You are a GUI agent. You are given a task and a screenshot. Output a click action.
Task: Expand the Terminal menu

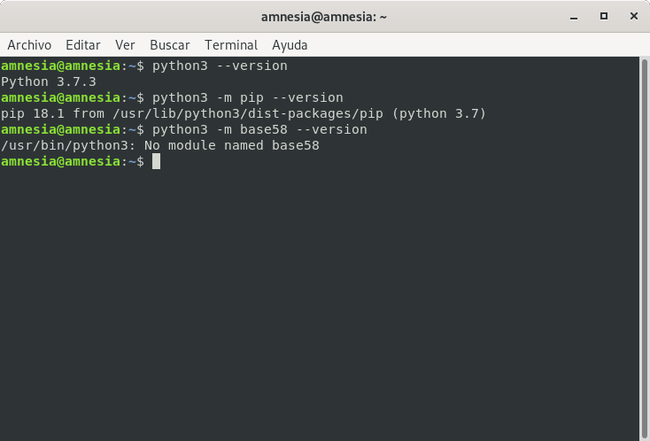[x=231, y=45]
